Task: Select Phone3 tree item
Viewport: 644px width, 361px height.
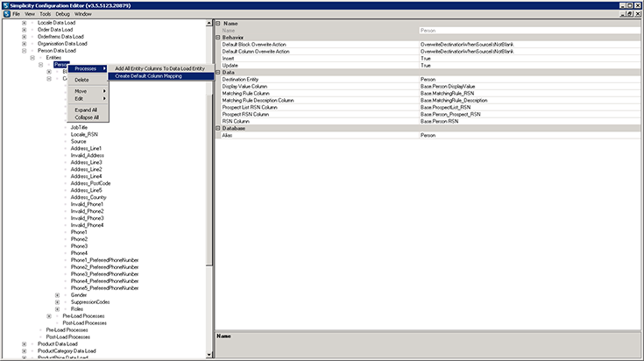Action: [x=79, y=246]
